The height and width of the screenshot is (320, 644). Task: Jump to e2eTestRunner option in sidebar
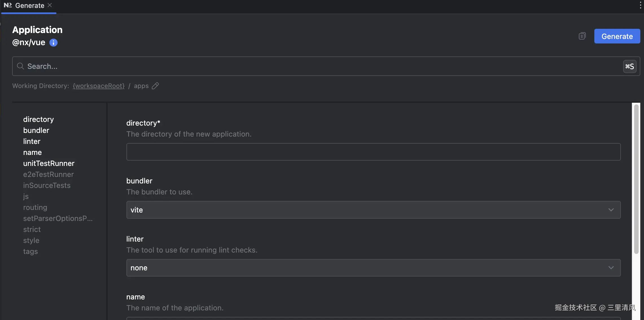pyautogui.click(x=48, y=174)
